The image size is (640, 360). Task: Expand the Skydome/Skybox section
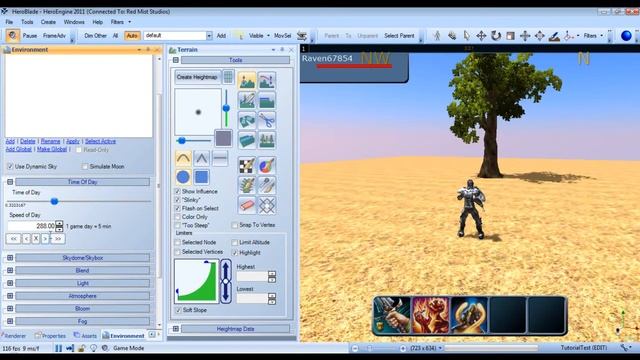point(10,258)
